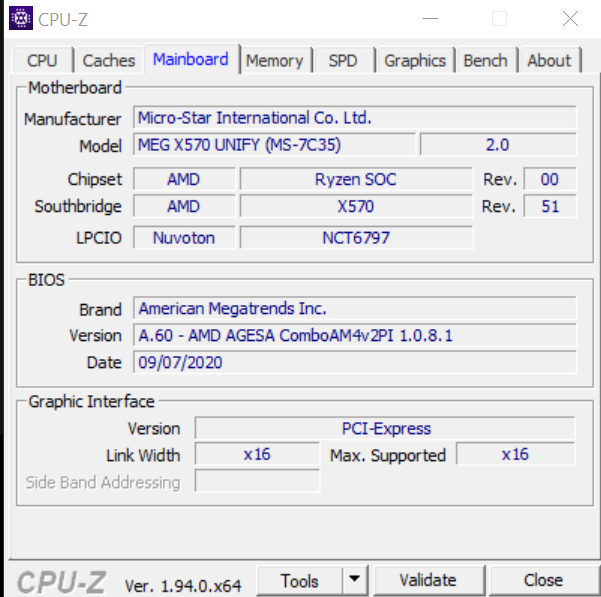Click the NCT6797 LPCIO value

[x=356, y=238]
